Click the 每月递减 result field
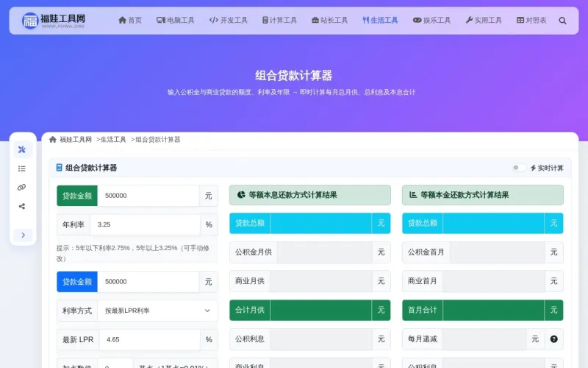The height and width of the screenshot is (368, 588). pos(484,339)
